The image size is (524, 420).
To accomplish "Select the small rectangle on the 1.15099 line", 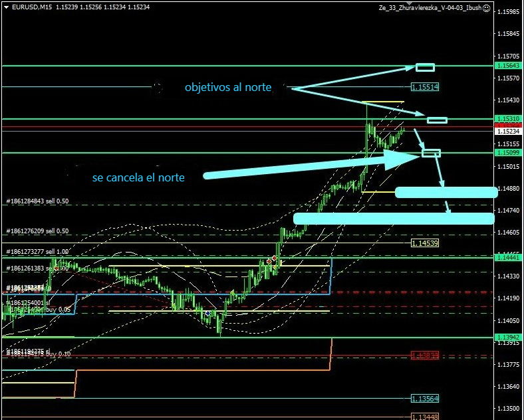I will (431, 153).
